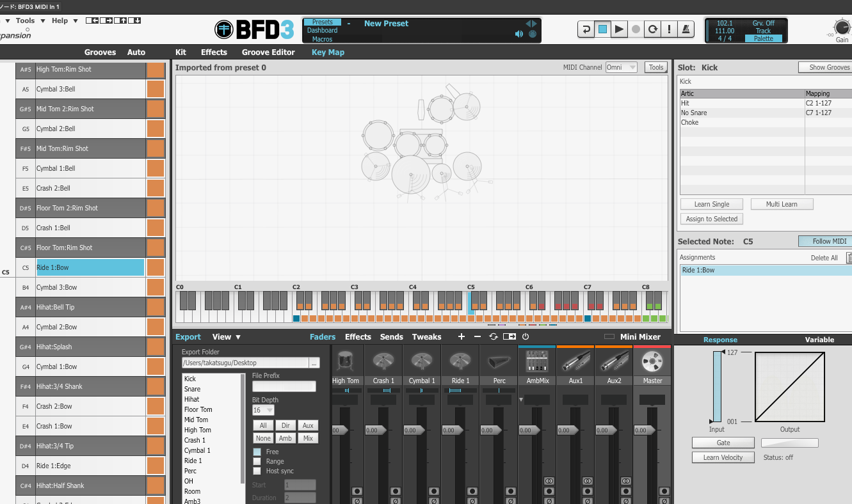The image size is (852, 504).
Task: Click the panic exclamation mark button
Action: pos(669,29)
